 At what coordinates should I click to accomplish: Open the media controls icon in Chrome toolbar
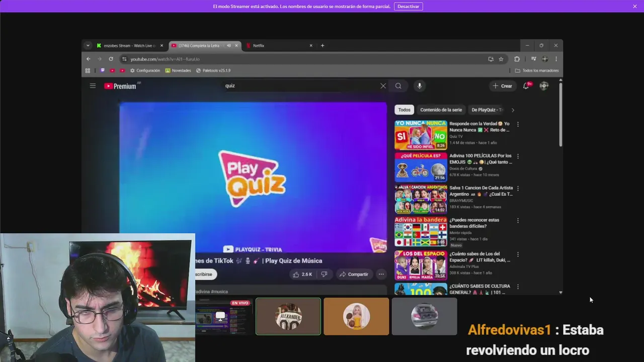pos(533,59)
